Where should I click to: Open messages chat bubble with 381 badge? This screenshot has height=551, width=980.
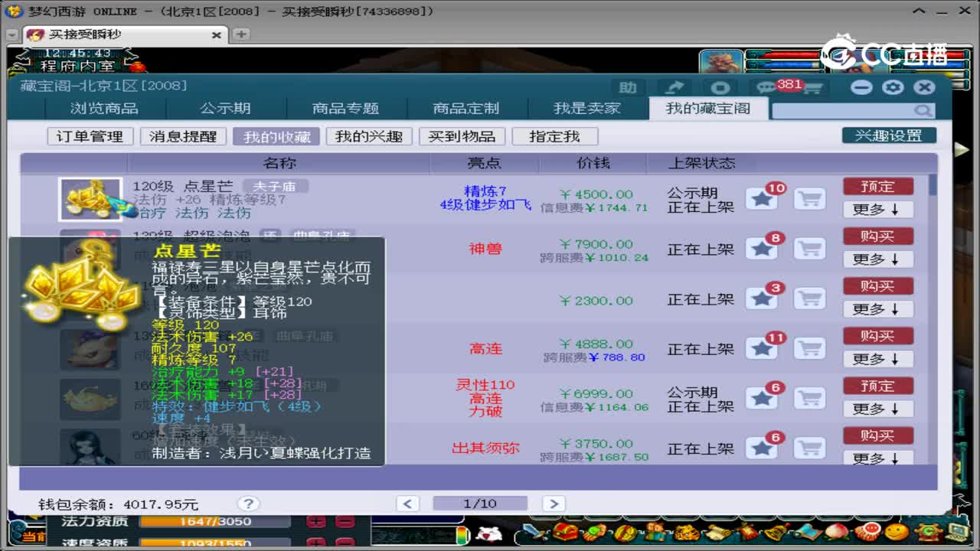(x=768, y=87)
